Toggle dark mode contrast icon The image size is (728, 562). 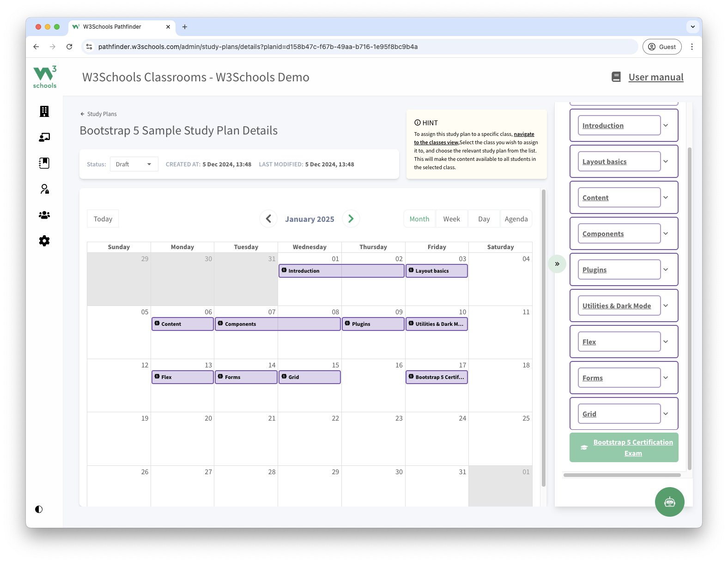(x=39, y=509)
